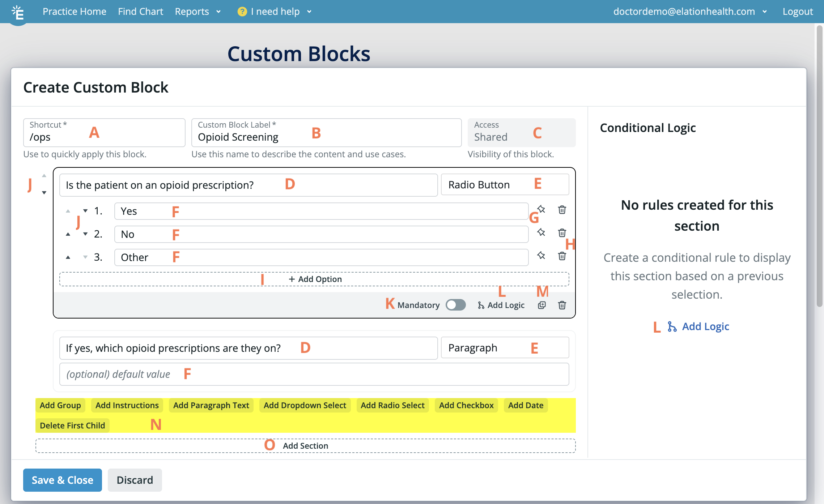Image resolution: width=824 pixels, height=504 pixels.
Task: Go to Practice Home
Action: 74,11
